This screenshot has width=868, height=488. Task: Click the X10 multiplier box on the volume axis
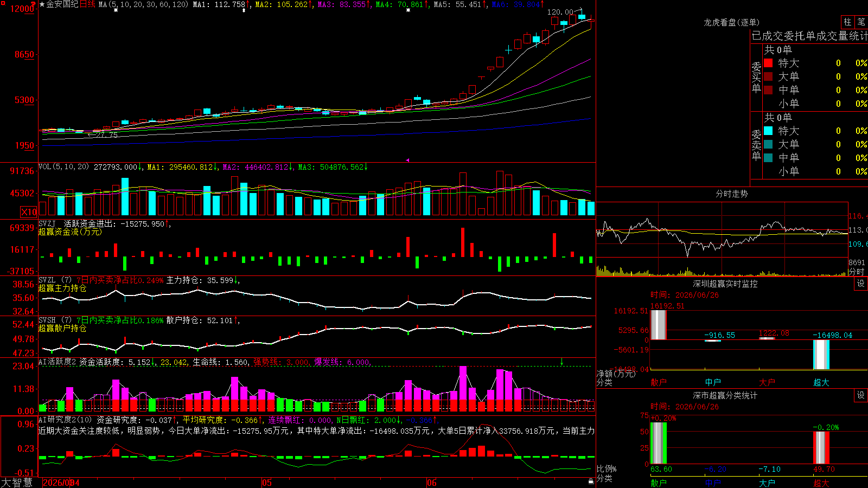point(29,212)
